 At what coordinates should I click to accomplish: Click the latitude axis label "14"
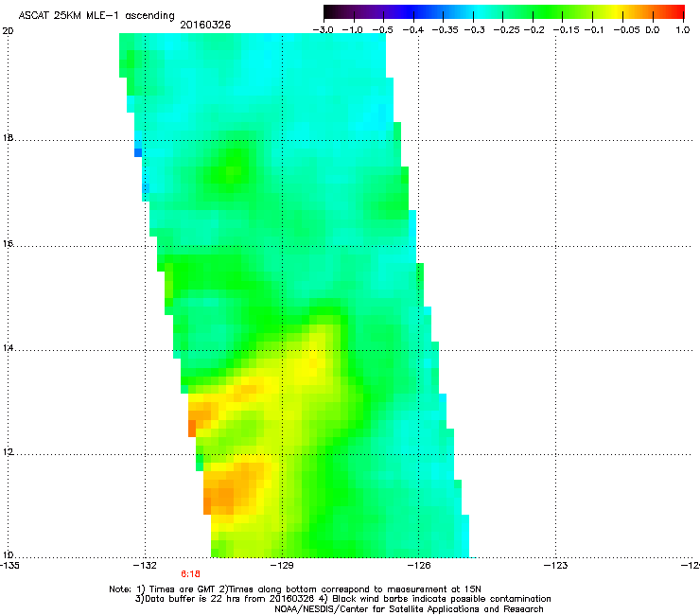click(x=8, y=348)
